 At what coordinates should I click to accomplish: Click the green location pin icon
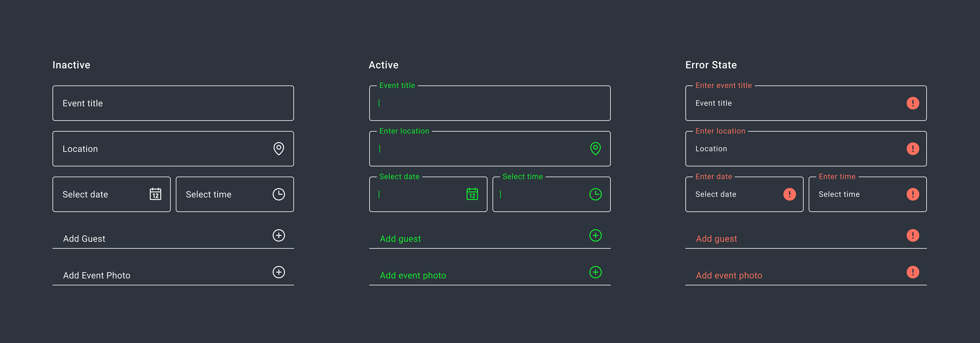pyautogui.click(x=595, y=149)
